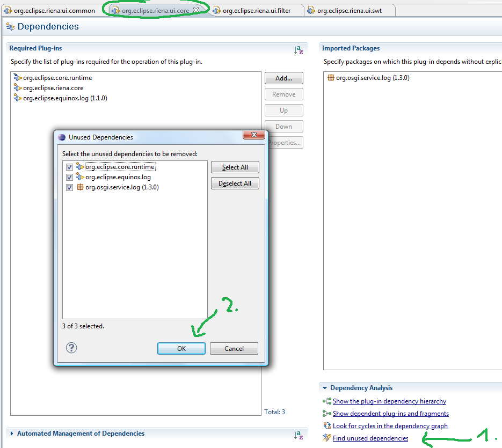Click the plug-in icon on org.eclipse.riena.ui.common tab
The width and height of the screenshot is (502, 448).
tap(8, 11)
